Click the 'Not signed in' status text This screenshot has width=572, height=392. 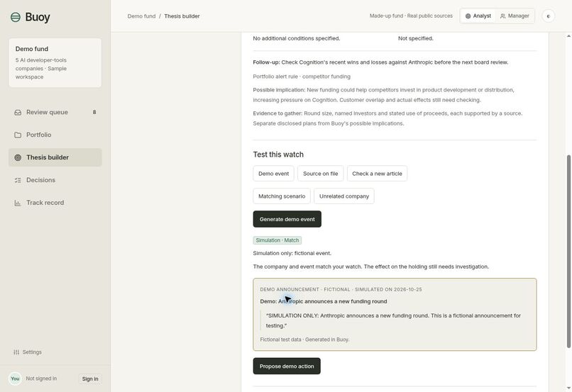[x=41, y=379]
